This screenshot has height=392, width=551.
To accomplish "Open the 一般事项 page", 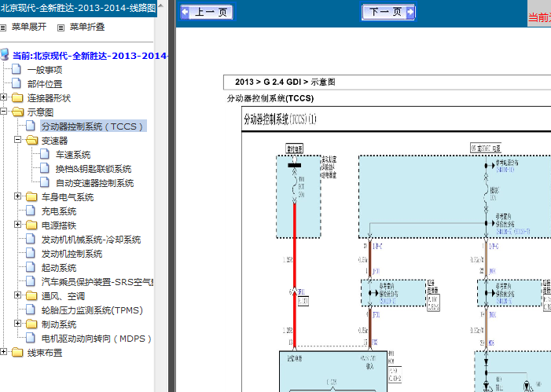I will 45,70.
